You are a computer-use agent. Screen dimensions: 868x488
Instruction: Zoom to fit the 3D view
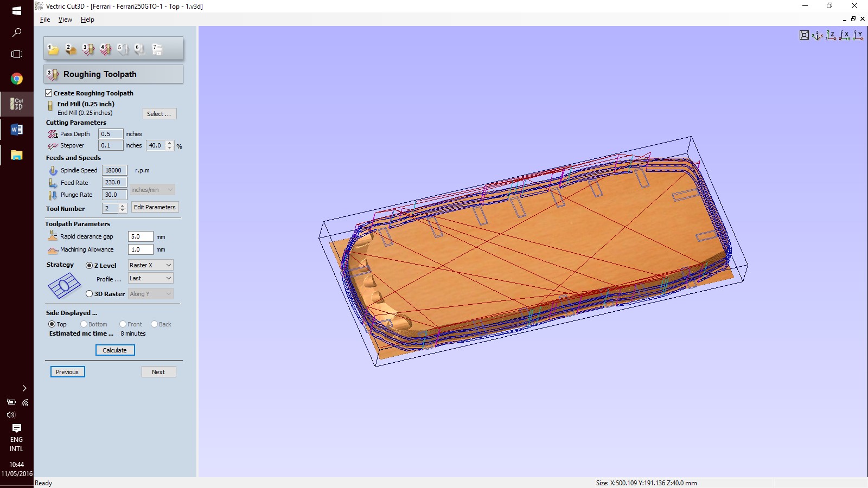(804, 35)
